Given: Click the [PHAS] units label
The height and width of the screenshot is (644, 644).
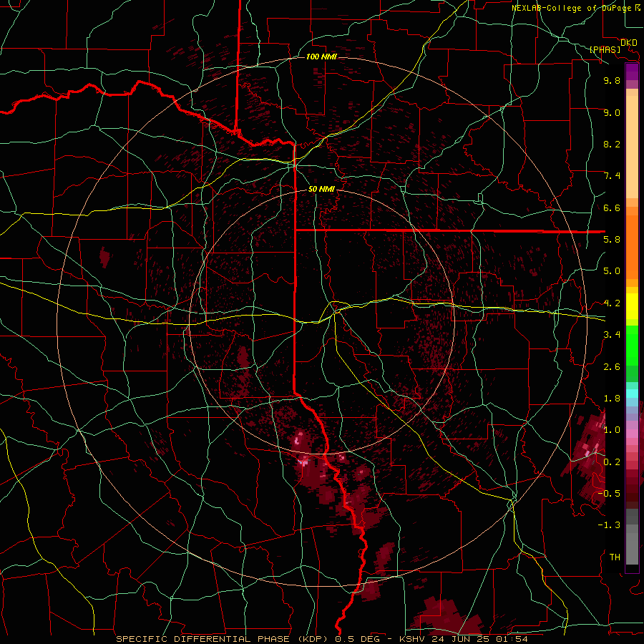Looking at the screenshot, I should (x=605, y=49).
